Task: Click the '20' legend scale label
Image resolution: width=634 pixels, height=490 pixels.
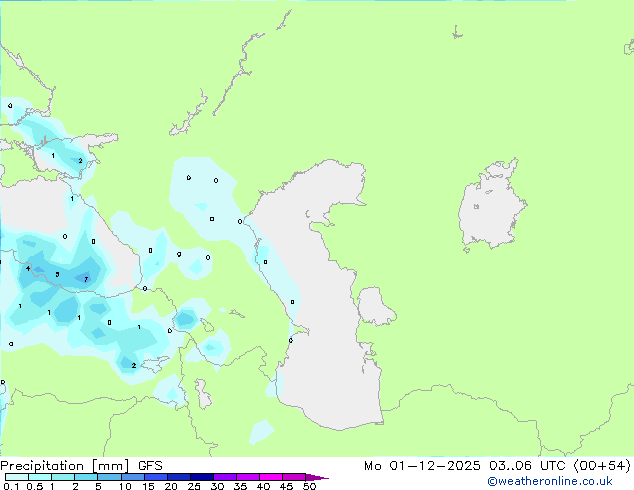Action: coord(171,486)
